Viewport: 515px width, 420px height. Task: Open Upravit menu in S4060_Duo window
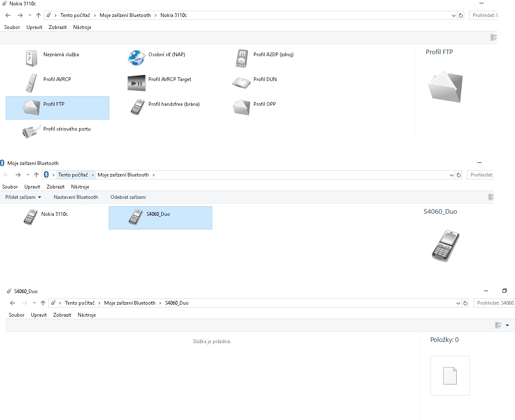coord(39,315)
